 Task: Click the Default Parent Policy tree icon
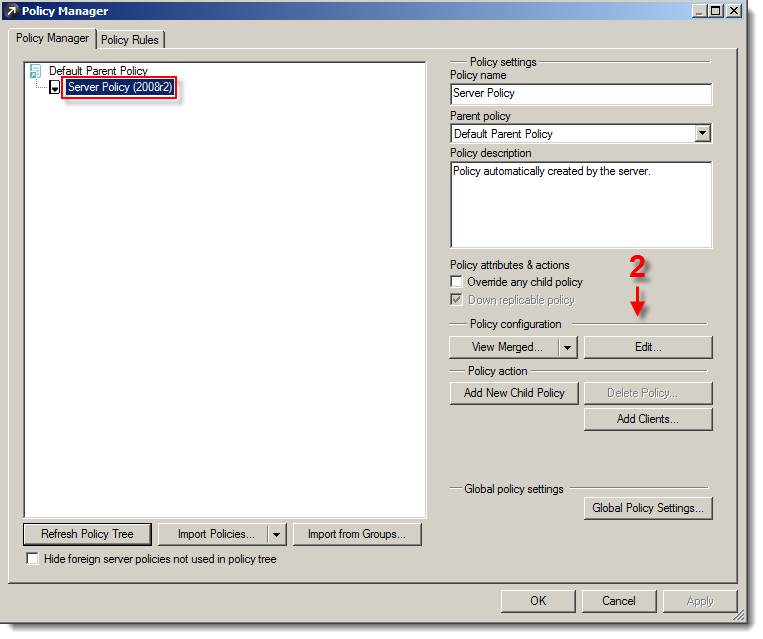point(35,71)
